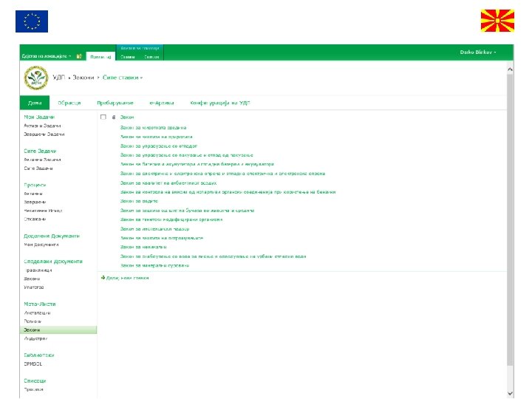Viewport: 532px width, 399px height.
Task: Select the Прелистај ribbon tab
Action: point(100,57)
